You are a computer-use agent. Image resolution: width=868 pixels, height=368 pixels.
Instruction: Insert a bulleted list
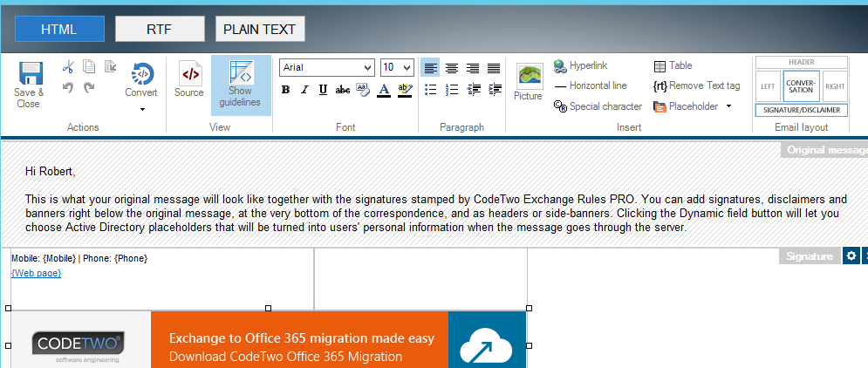431,89
